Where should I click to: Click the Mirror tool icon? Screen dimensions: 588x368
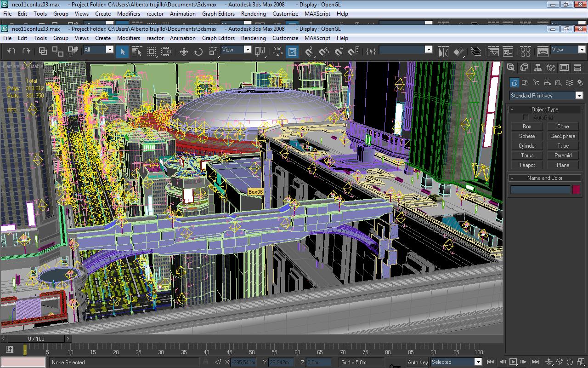[444, 52]
